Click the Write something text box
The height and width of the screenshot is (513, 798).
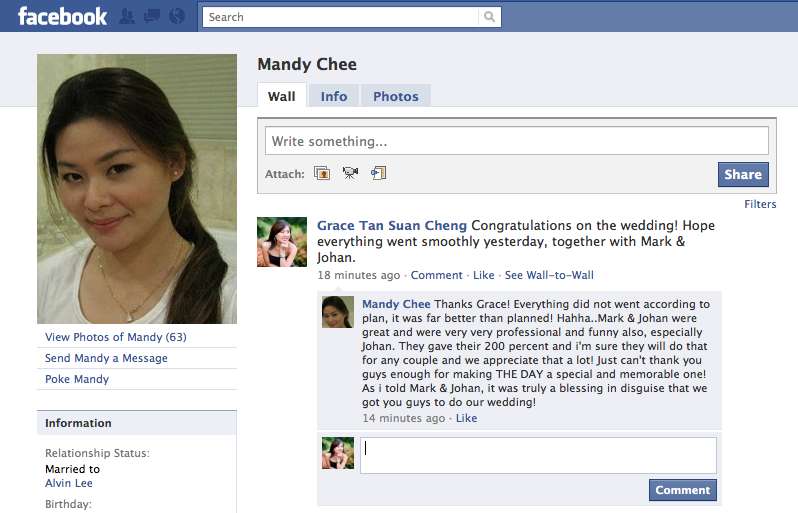point(517,141)
